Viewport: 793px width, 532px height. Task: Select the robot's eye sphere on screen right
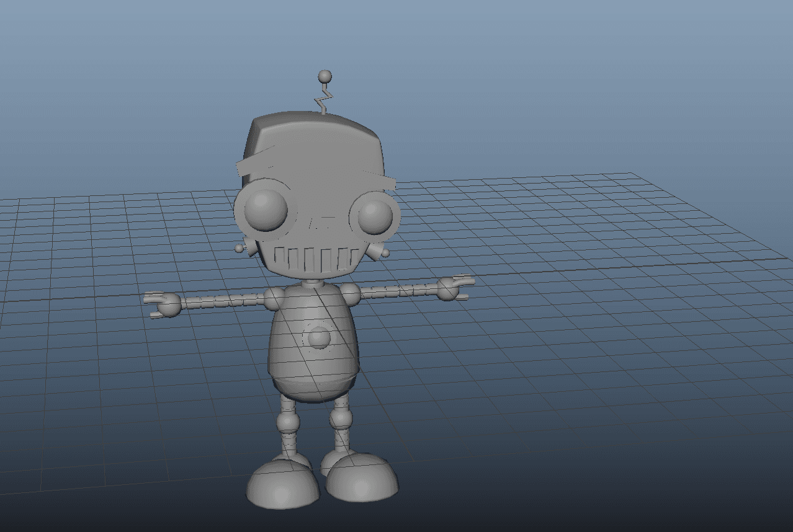[x=375, y=216]
